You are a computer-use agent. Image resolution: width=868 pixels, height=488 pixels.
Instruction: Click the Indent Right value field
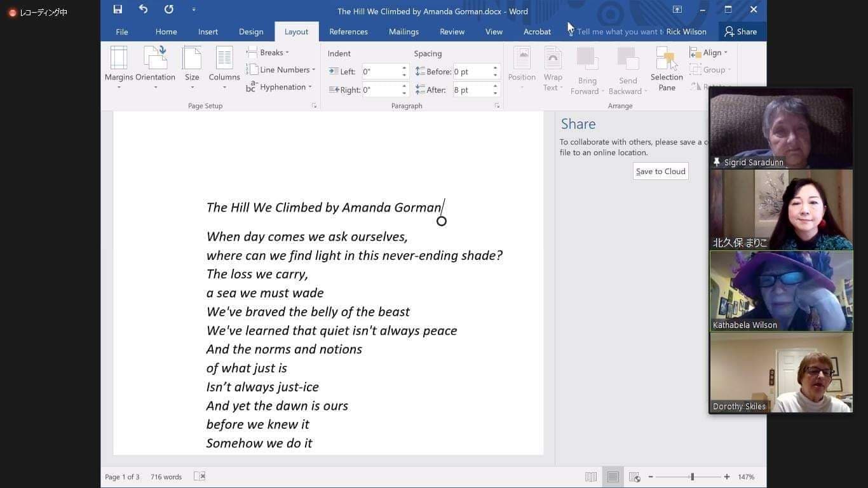381,90
